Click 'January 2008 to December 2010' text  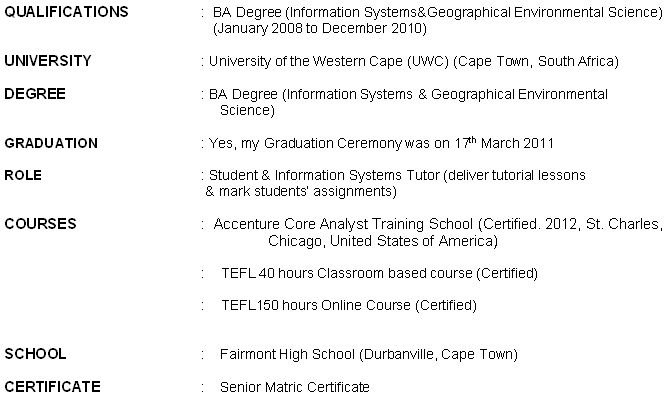320,29
